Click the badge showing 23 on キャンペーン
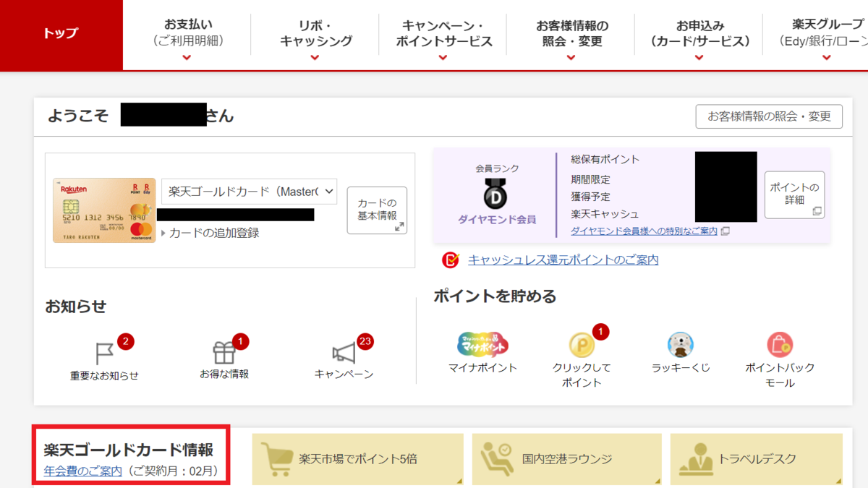This screenshot has height=488, width=868. tap(365, 341)
